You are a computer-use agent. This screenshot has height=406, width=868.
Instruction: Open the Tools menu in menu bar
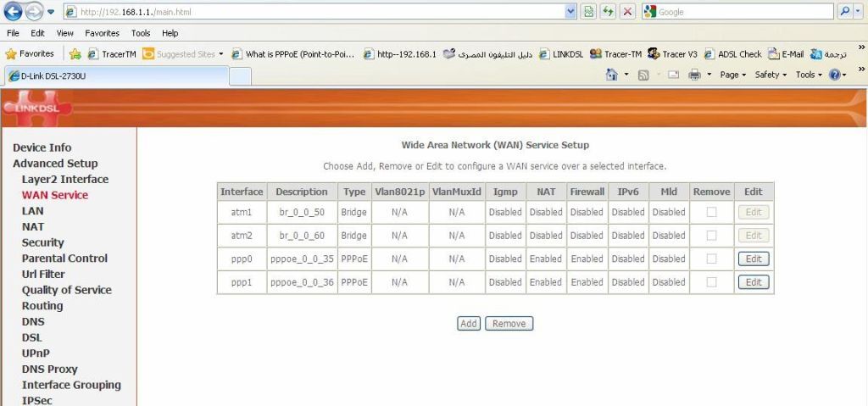point(141,33)
